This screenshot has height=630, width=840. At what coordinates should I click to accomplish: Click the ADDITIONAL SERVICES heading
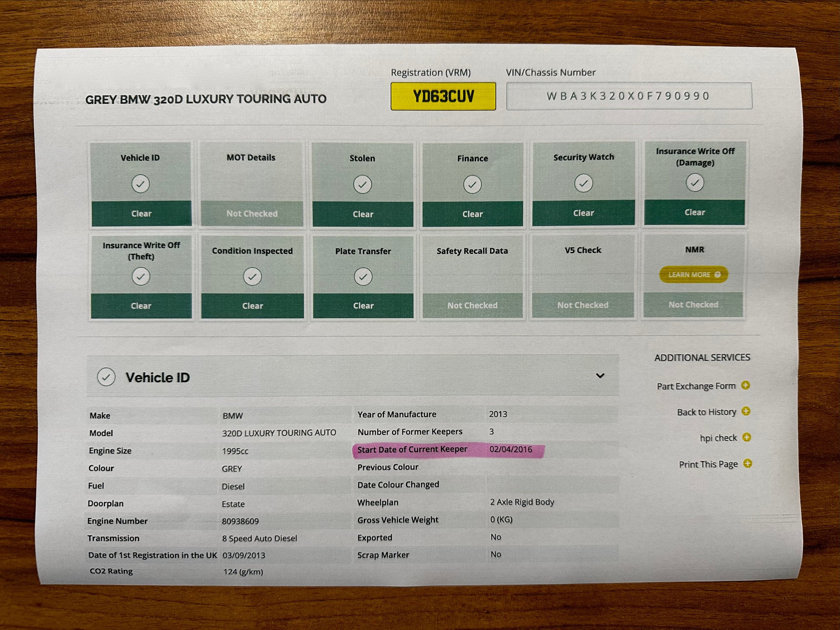click(x=702, y=357)
